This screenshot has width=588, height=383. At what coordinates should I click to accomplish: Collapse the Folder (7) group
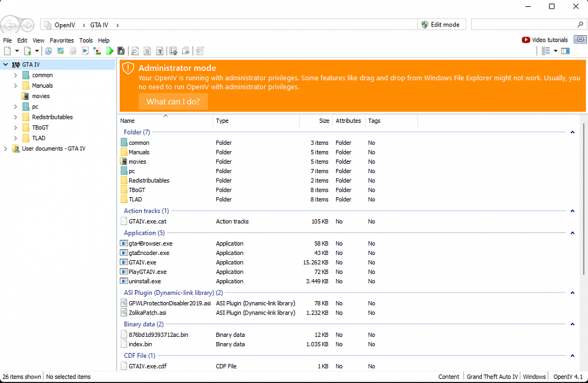(572, 132)
